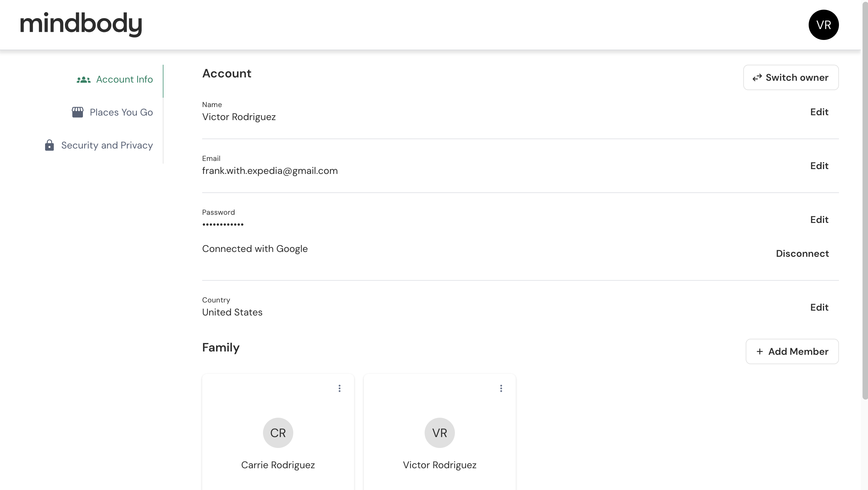Click the VR avatar in Family card

pos(439,433)
